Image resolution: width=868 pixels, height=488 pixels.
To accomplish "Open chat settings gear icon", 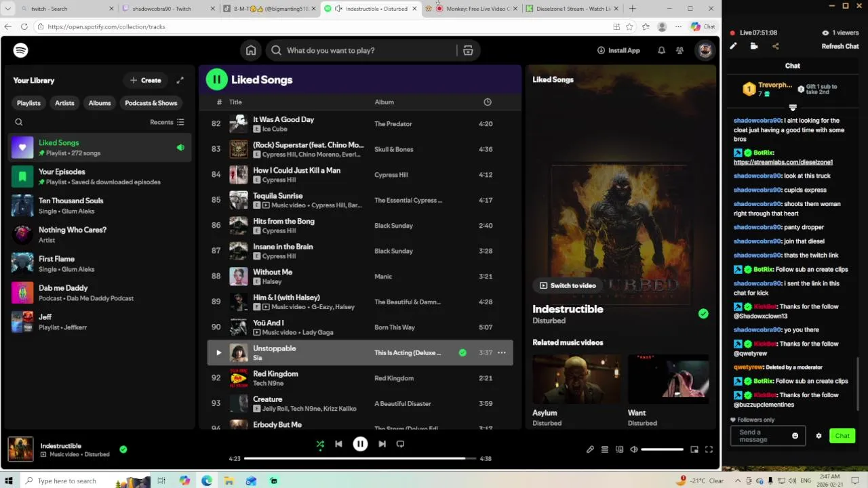I will [x=818, y=436].
